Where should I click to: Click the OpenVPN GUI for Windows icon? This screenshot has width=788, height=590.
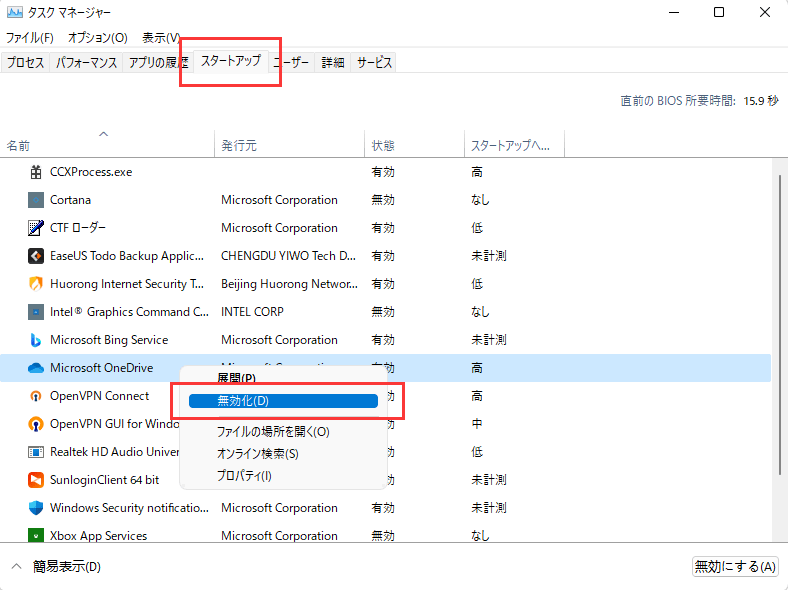[x=36, y=424]
